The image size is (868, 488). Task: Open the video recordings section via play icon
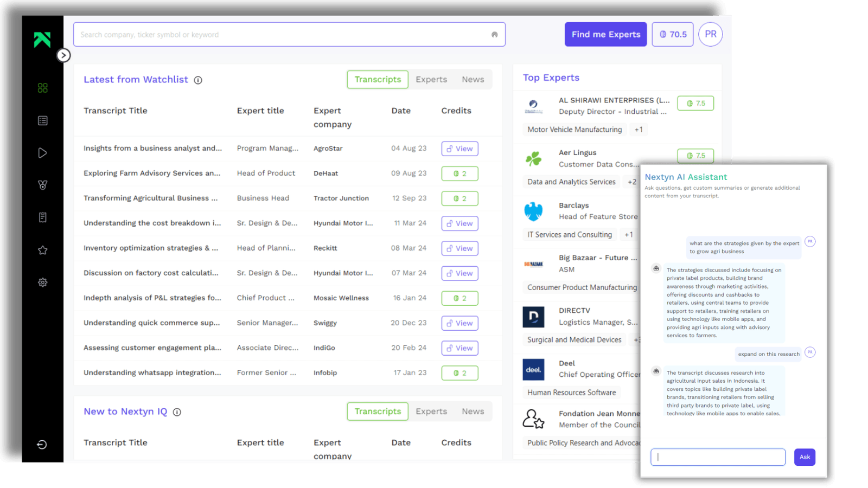click(x=42, y=152)
